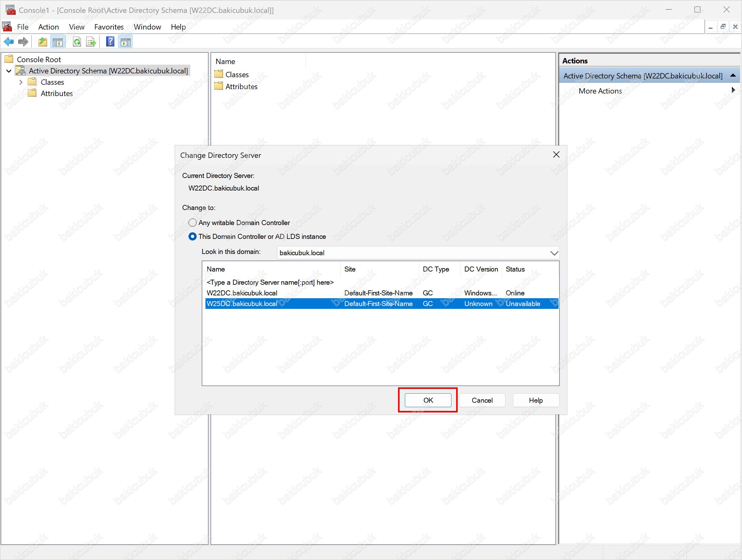This screenshot has width=742, height=560.
Task: Select Console Root in the tree
Action: pyautogui.click(x=39, y=59)
